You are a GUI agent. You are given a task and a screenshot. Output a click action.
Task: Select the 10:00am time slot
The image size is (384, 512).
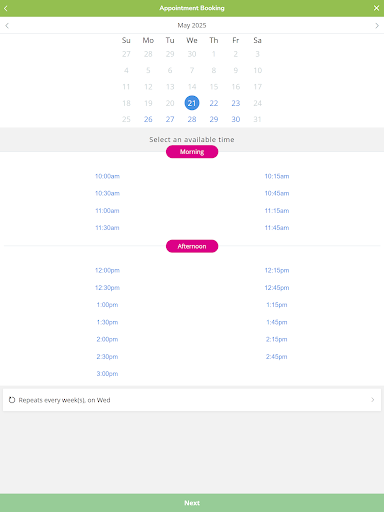(x=107, y=176)
